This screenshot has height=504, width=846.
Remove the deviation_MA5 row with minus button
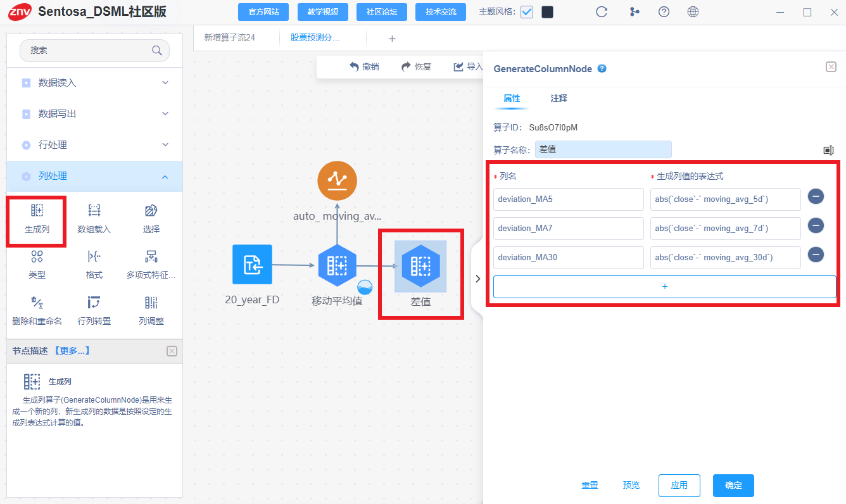coord(816,196)
